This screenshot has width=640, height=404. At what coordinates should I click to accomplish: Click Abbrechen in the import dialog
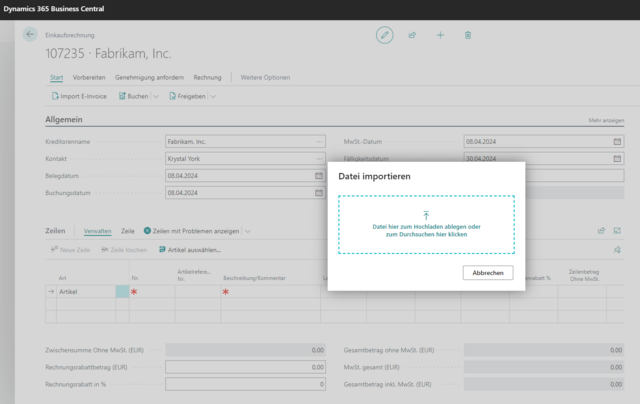coord(488,273)
